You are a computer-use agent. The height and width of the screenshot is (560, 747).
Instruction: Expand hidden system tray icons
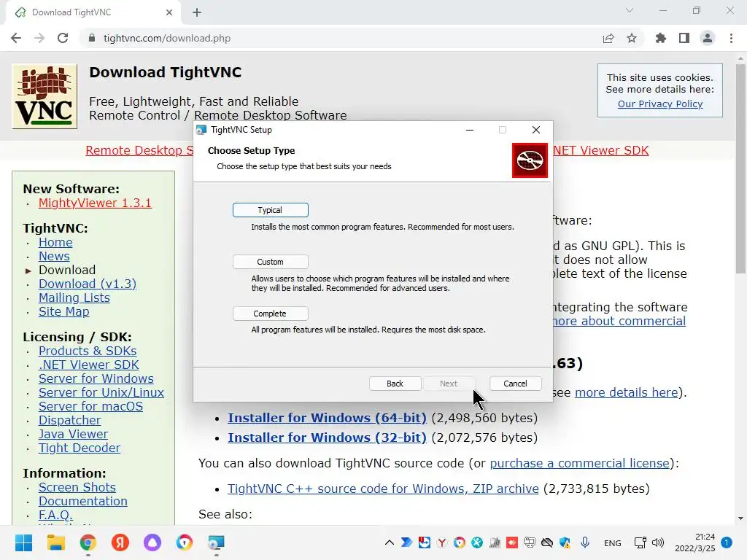pos(390,542)
